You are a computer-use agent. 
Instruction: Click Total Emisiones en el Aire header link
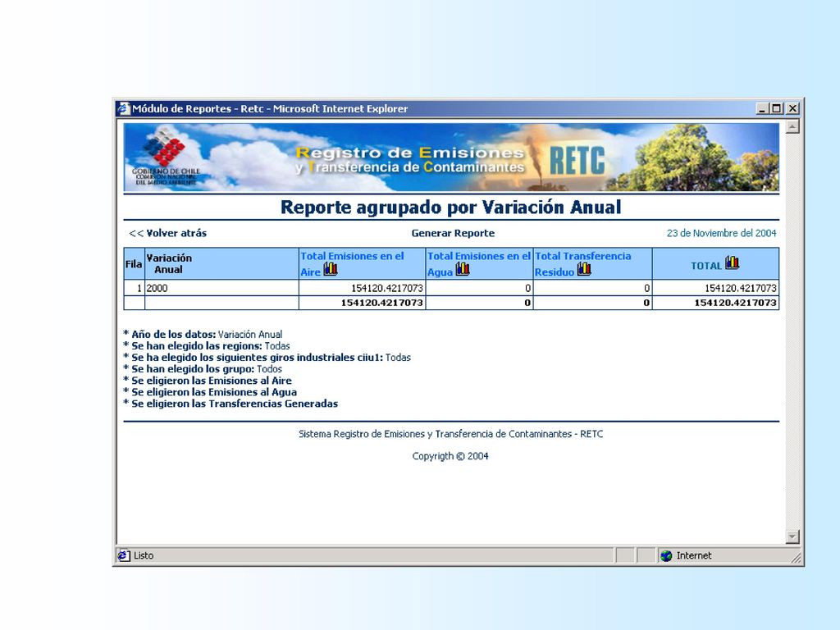coord(352,263)
